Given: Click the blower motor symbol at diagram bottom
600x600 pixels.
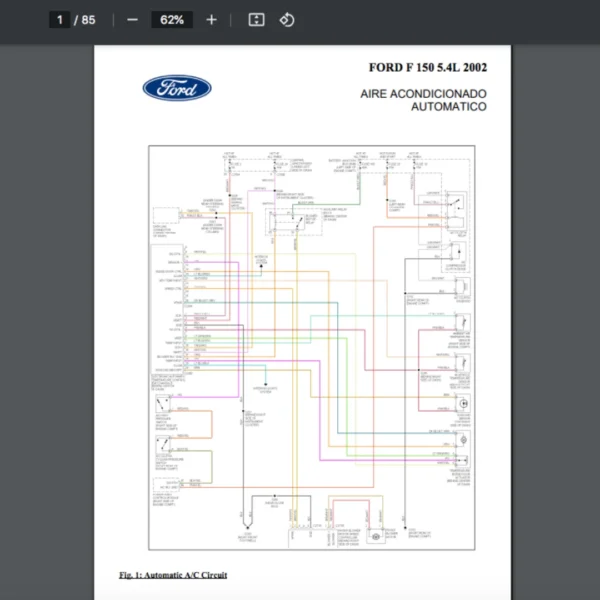Looking at the screenshot, I should point(374,536).
